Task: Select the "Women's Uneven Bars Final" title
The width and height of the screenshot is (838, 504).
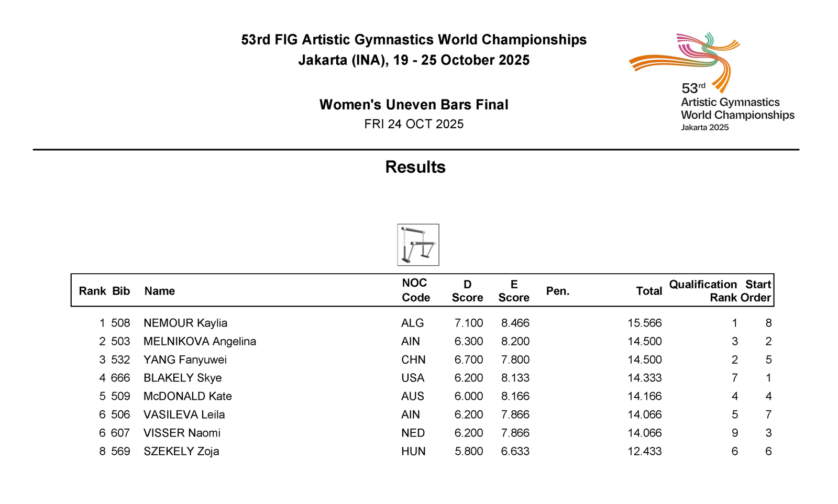Action: [414, 105]
